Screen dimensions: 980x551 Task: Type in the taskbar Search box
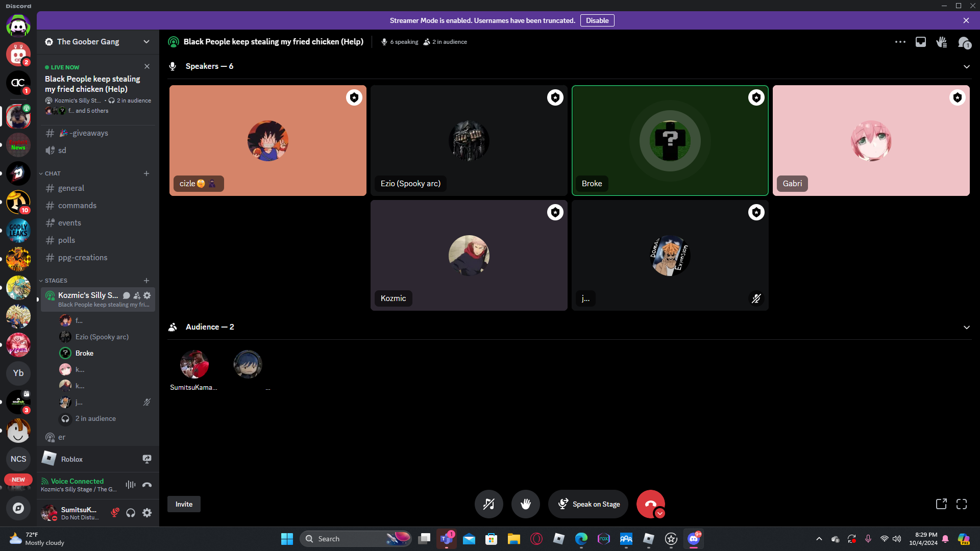pos(356,539)
